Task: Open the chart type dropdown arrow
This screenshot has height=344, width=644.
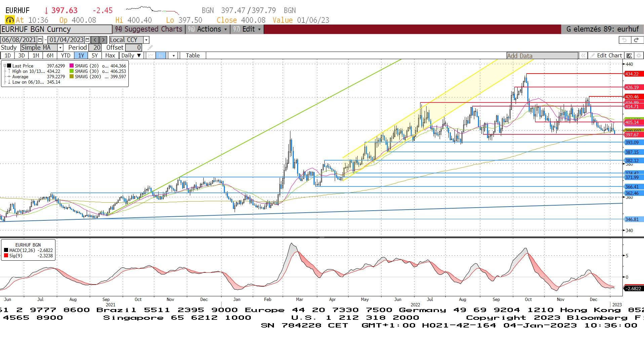Action: point(173,55)
